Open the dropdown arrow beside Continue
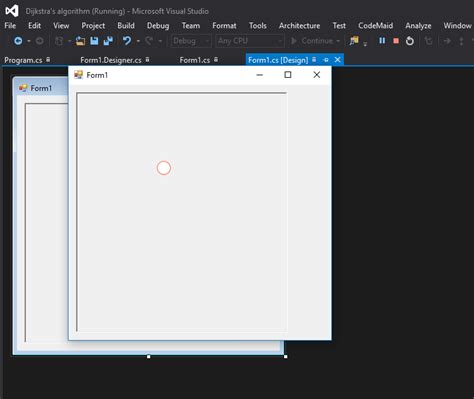 338,41
